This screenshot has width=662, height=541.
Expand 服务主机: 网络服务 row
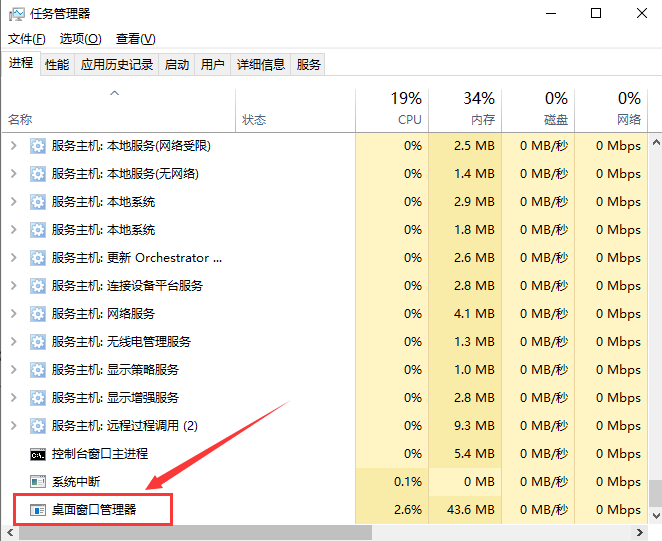tap(14, 313)
